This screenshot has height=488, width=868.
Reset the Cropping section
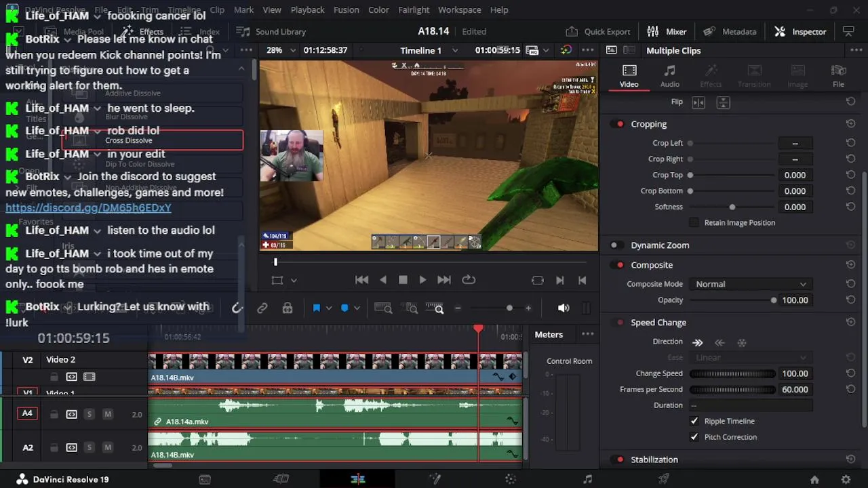click(850, 124)
